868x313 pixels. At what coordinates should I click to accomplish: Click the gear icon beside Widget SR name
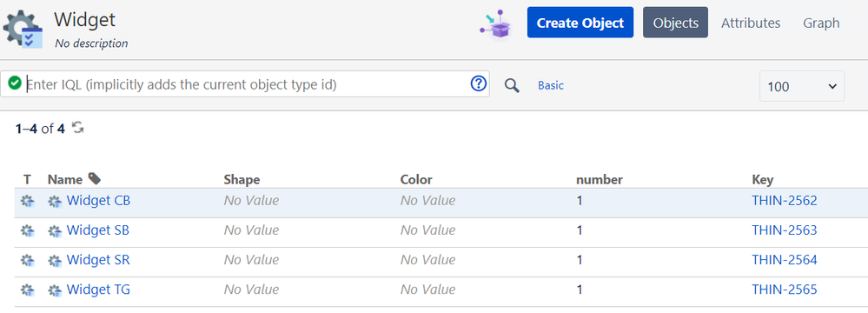54,260
